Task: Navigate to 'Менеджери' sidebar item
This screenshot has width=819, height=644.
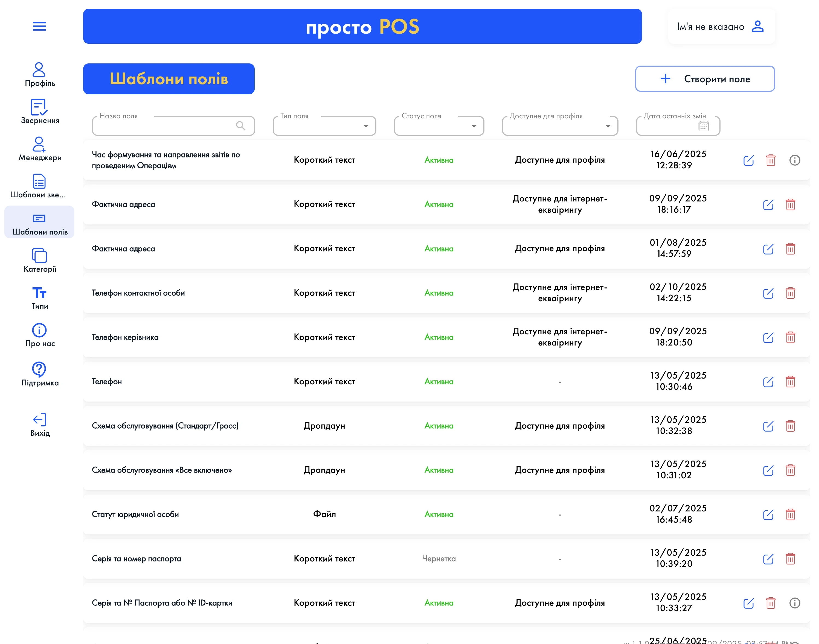Action: coord(40,148)
